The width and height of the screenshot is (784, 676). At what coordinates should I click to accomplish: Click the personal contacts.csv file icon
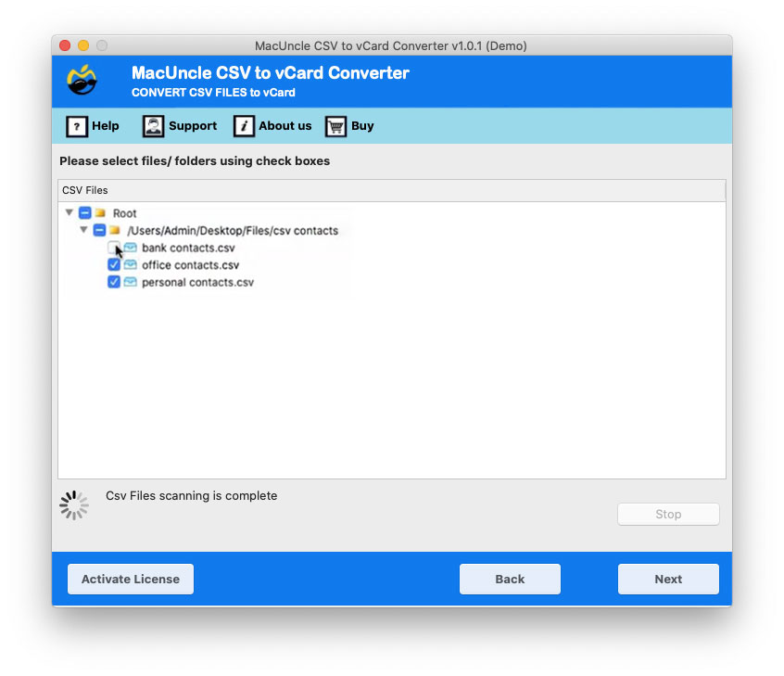coord(130,282)
